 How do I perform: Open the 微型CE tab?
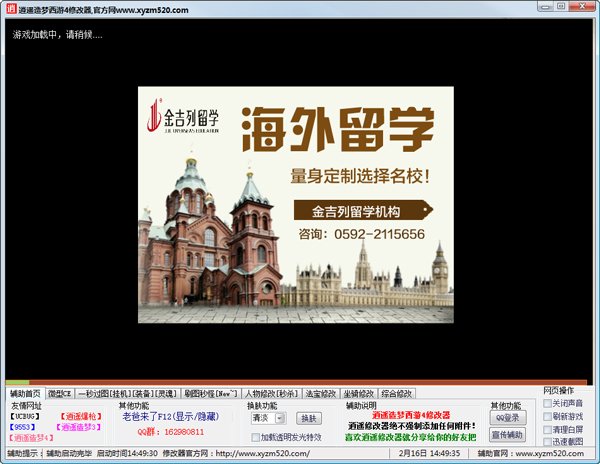60,394
